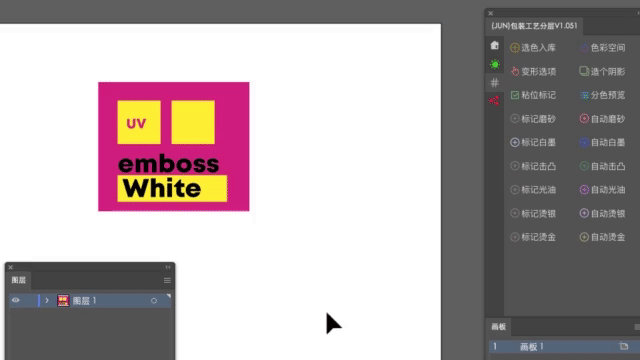This screenshot has height=360, width=640.
Task: Click 分色预览 icon
Action: [584, 95]
